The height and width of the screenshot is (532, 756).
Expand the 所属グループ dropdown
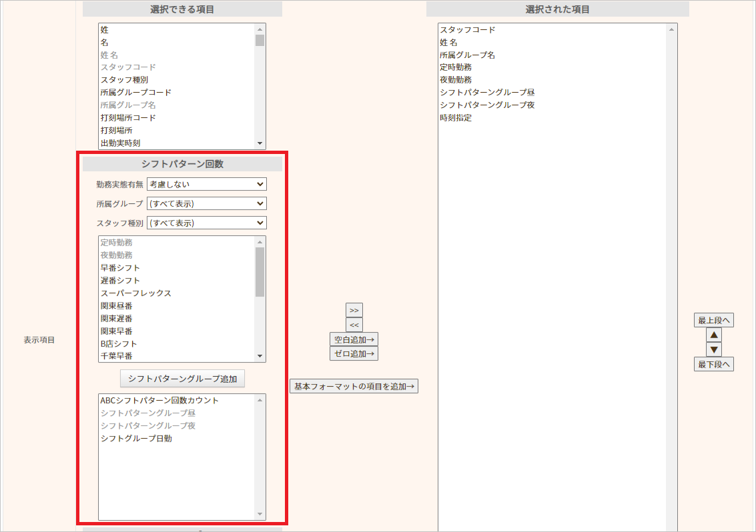coord(206,203)
